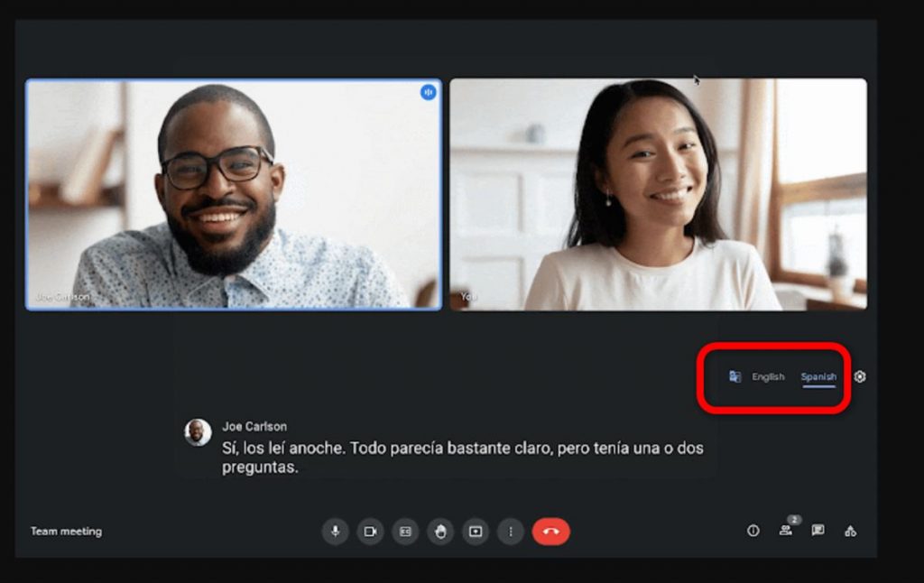Start presenting your screen
The width and height of the screenshot is (924, 583).
(x=476, y=532)
